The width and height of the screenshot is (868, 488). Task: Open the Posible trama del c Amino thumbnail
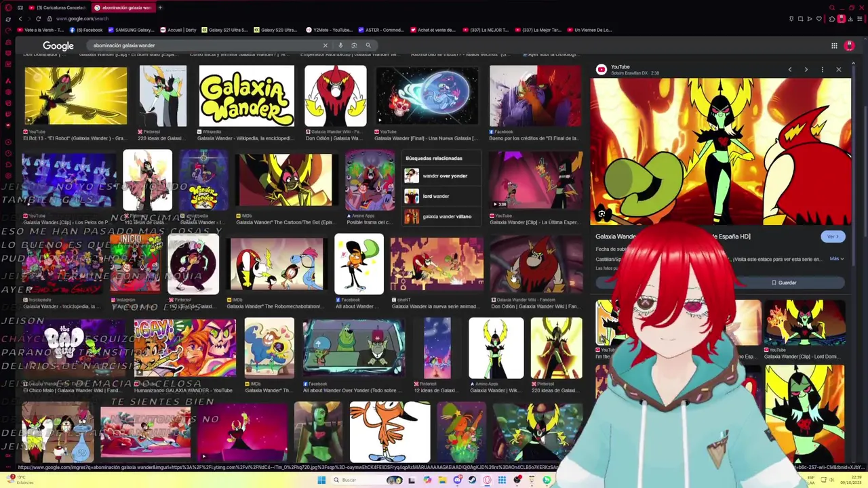point(370,180)
